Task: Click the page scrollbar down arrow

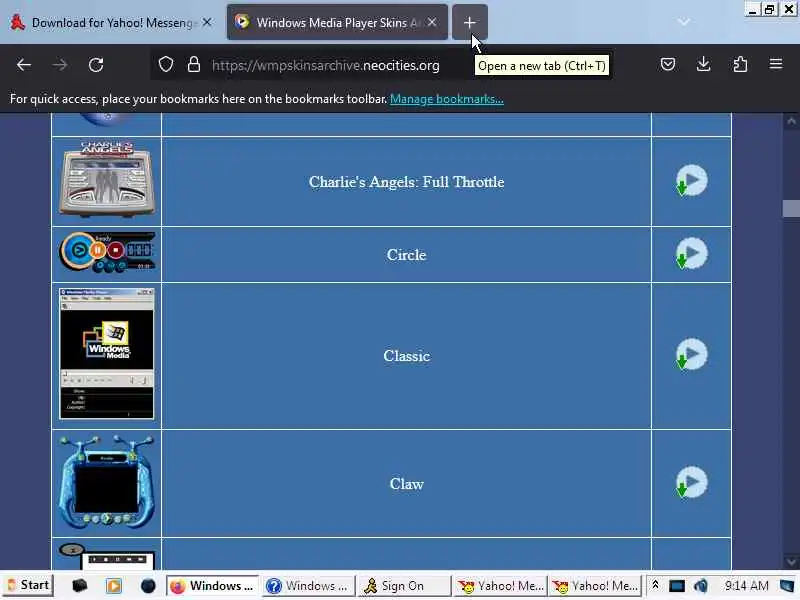Action: click(791, 562)
